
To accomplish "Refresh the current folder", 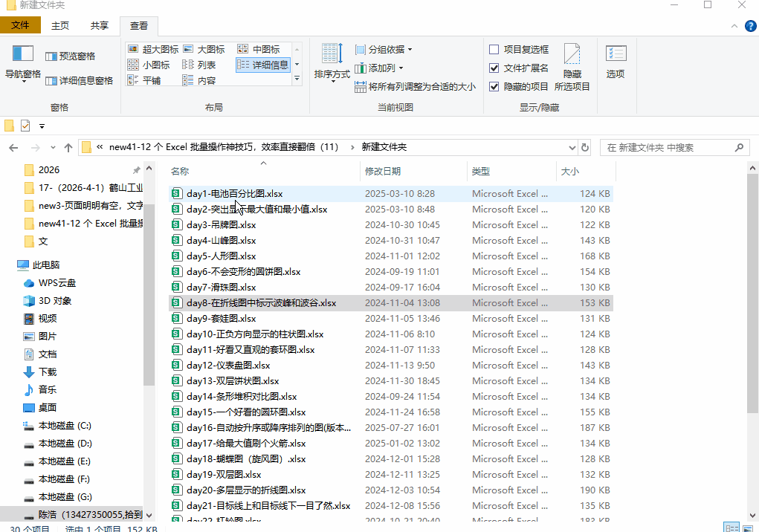I will point(585,148).
